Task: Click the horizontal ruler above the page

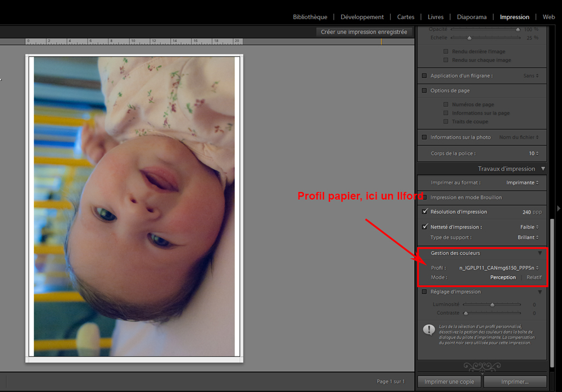Action: tap(134, 42)
